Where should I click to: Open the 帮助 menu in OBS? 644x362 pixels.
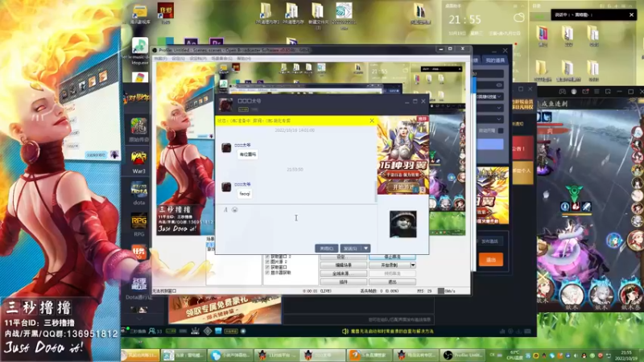coord(244,59)
